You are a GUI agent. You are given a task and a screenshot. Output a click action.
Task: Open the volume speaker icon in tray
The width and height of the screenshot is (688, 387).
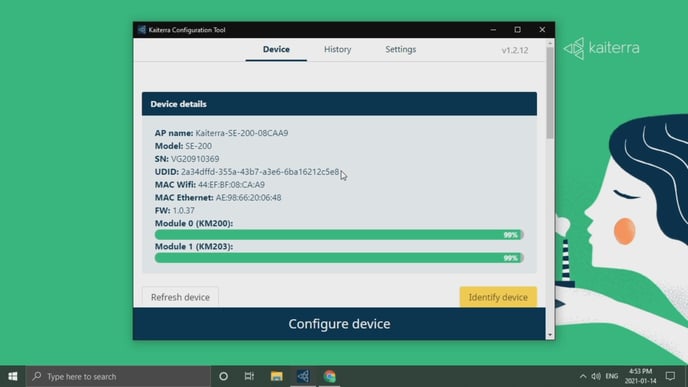[595, 376]
